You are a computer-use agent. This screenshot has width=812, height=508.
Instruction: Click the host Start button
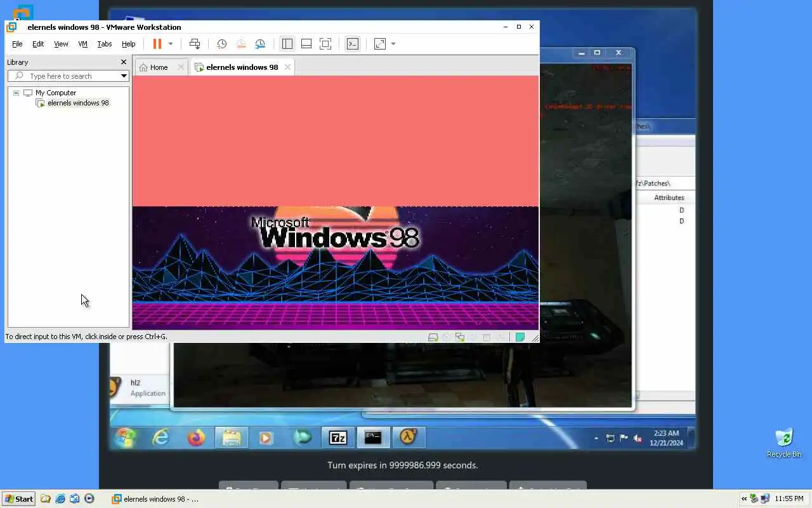point(18,498)
